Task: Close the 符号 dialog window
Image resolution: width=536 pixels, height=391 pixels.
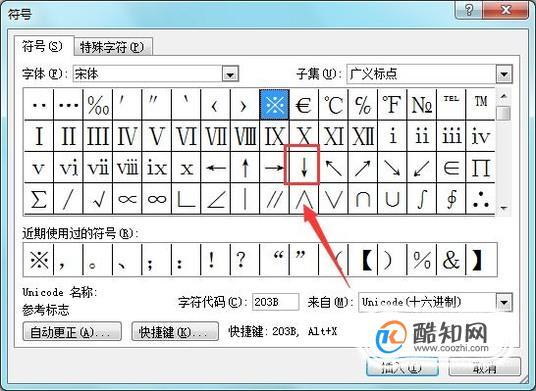Action: tap(505, 10)
